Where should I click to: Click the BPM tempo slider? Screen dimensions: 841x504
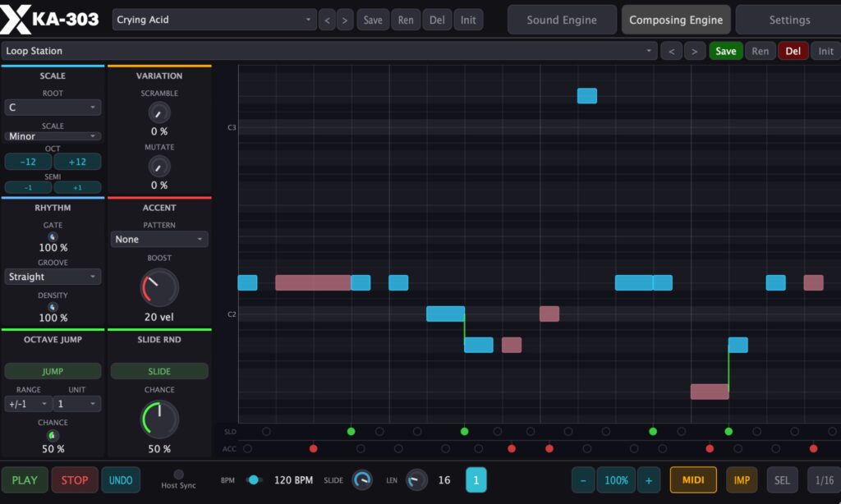click(x=254, y=480)
